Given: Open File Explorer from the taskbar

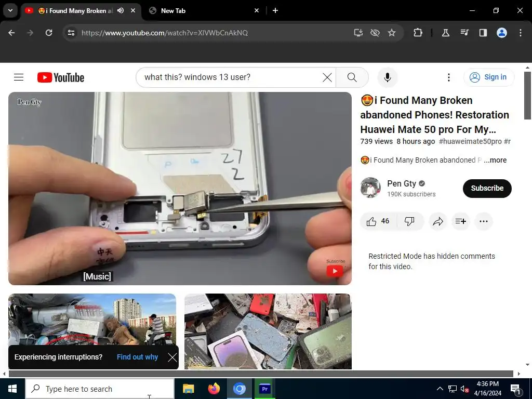Looking at the screenshot, I should (188, 389).
